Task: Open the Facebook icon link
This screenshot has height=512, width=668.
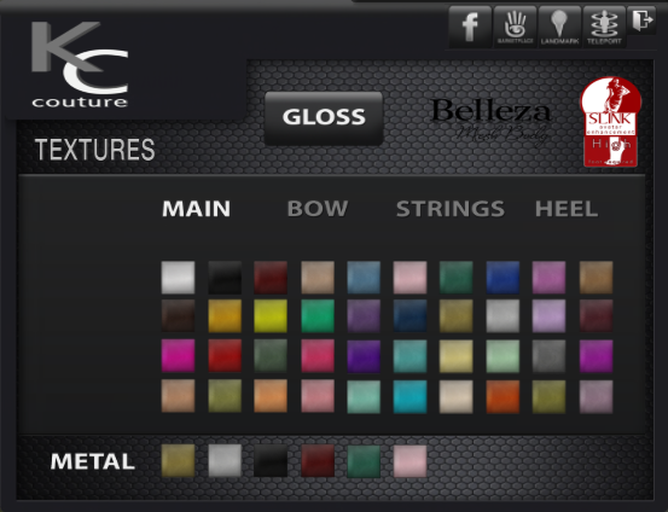Action: coord(470,26)
